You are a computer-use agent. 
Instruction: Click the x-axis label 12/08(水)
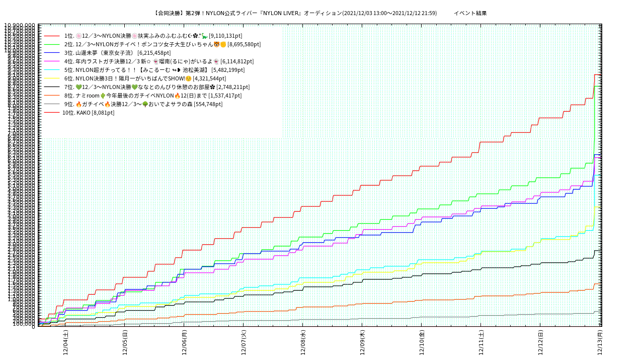(303, 343)
